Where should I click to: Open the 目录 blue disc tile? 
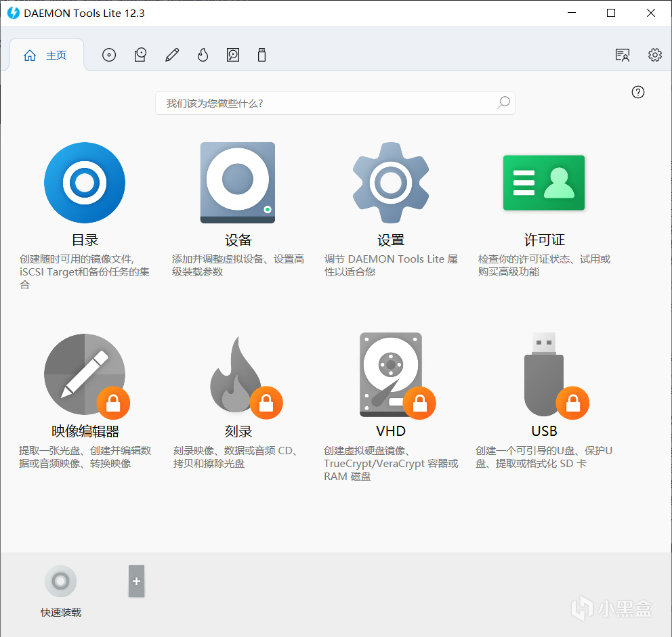(x=85, y=183)
